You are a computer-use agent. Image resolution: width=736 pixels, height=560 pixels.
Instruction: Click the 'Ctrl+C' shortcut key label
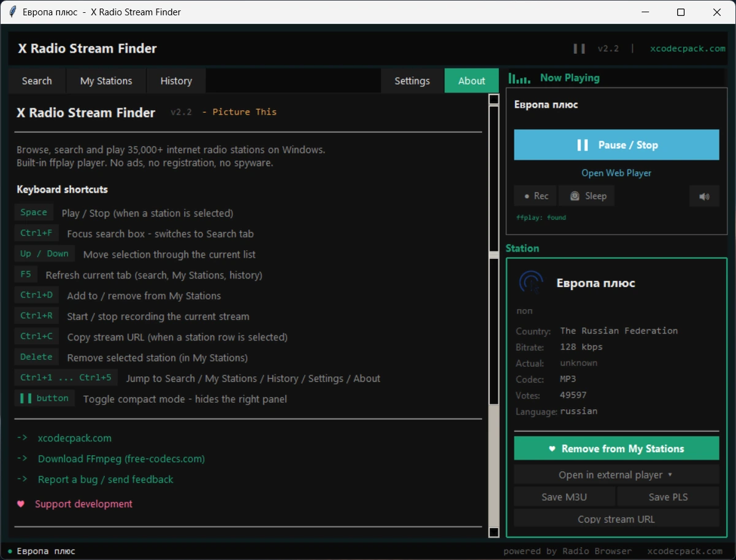click(x=36, y=336)
